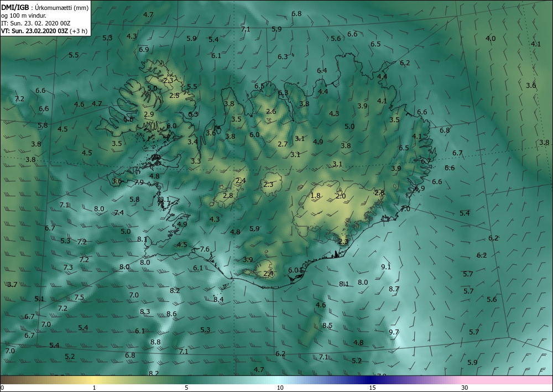
Task: Click the 3.3 value on the map
Action: click(x=196, y=161)
